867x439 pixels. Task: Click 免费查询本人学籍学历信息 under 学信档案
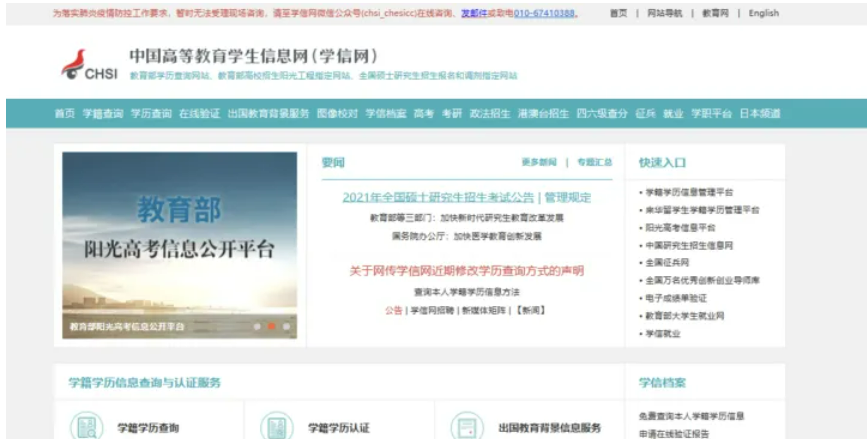(691, 416)
